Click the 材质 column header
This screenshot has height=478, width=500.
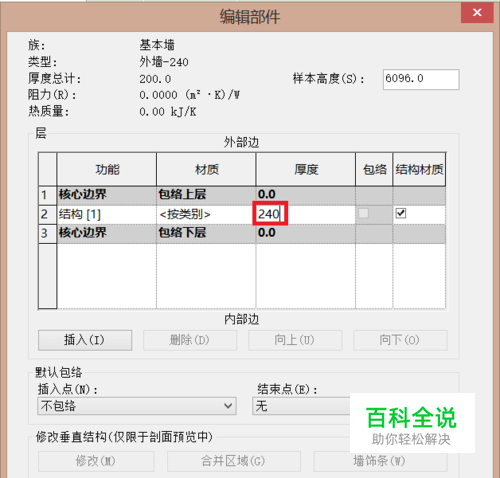tap(206, 169)
